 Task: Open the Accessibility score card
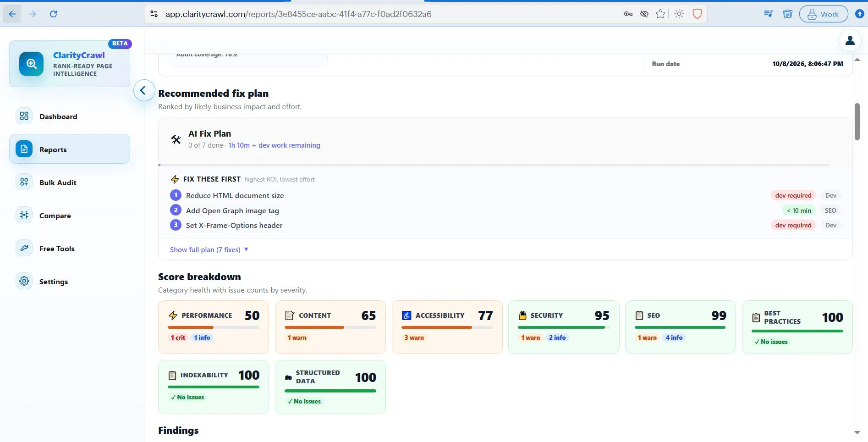click(x=447, y=327)
